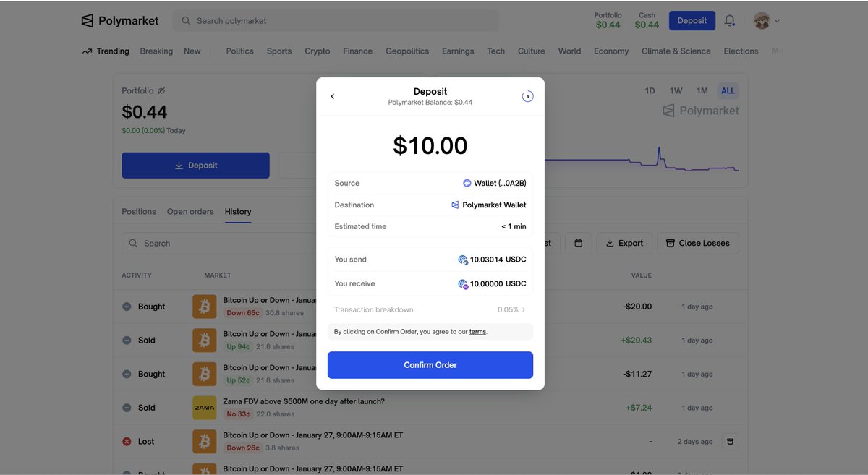This screenshot has height=475, width=868.
Task: Open the profile avatar dropdown
Action: tap(762, 20)
